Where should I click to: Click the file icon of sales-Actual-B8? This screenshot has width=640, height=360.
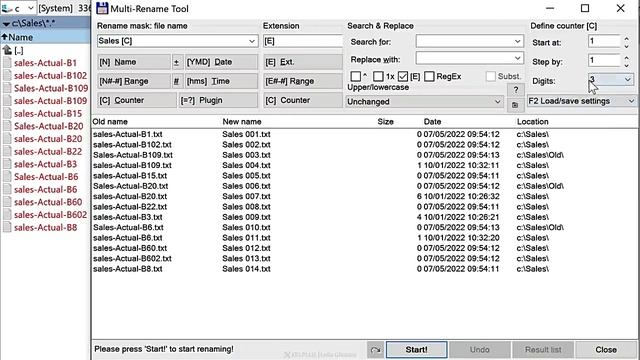[x=7, y=227]
